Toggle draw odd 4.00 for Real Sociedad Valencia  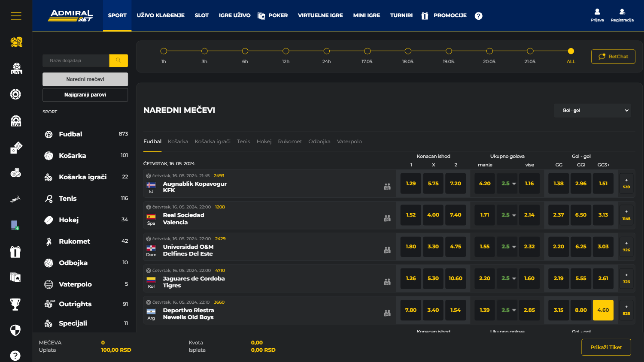point(433,215)
